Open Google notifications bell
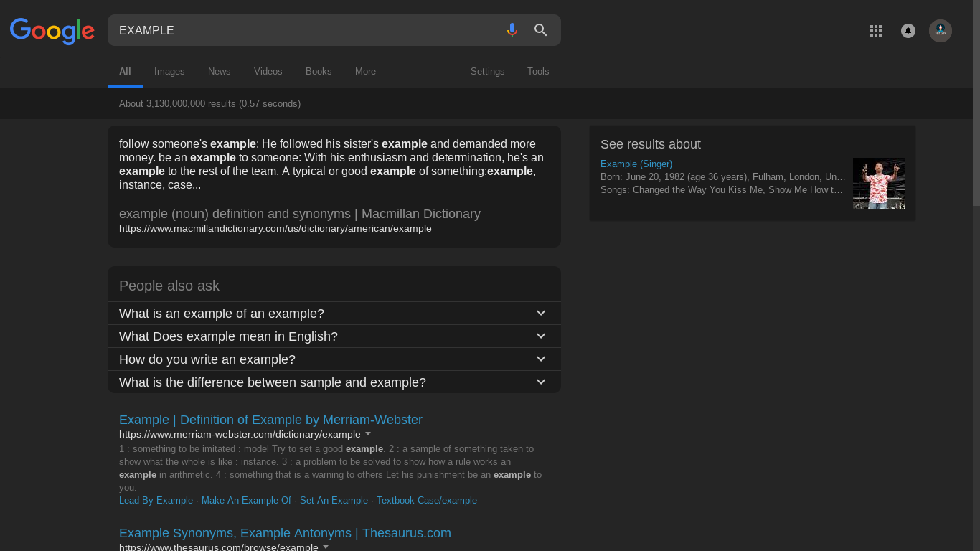This screenshot has height=551, width=980. tap(908, 31)
